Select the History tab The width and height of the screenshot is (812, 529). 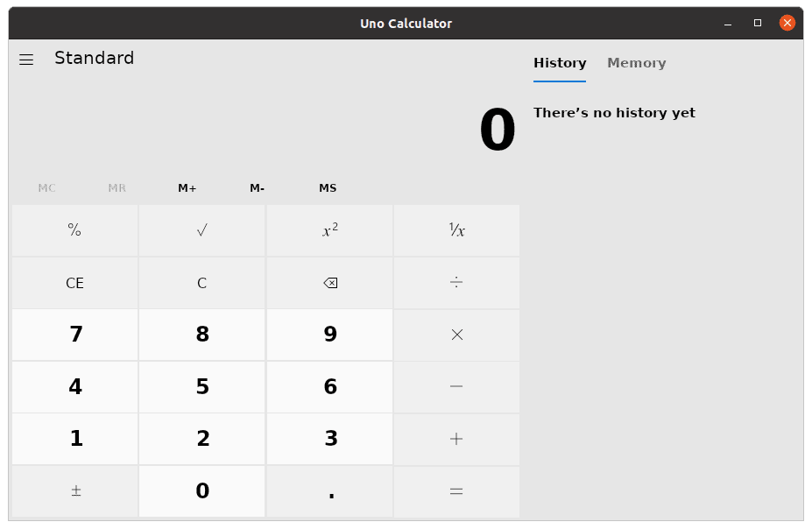[x=559, y=62]
